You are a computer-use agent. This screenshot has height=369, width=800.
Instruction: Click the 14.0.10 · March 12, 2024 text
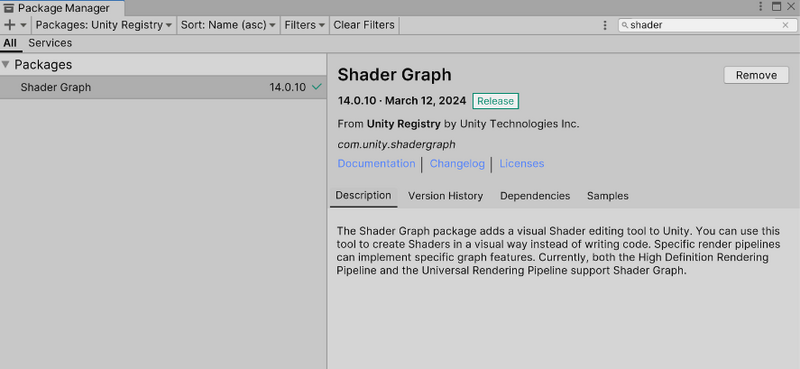click(402, 101)
